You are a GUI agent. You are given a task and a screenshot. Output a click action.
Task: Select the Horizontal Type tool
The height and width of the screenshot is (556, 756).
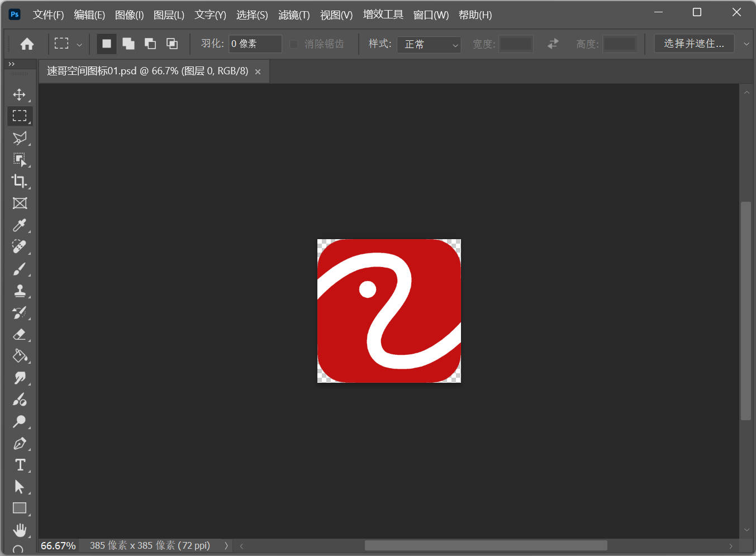click(x=20, y=465)
